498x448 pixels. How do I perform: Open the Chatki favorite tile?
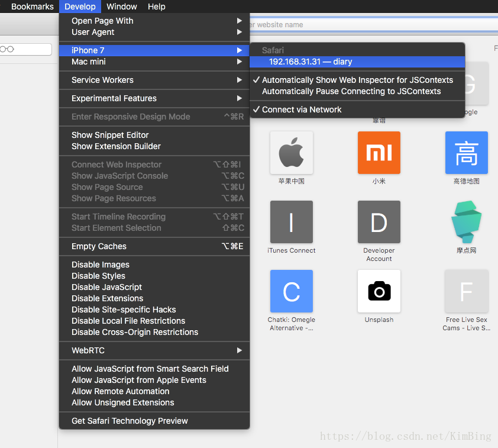click(x=291, y=291)
